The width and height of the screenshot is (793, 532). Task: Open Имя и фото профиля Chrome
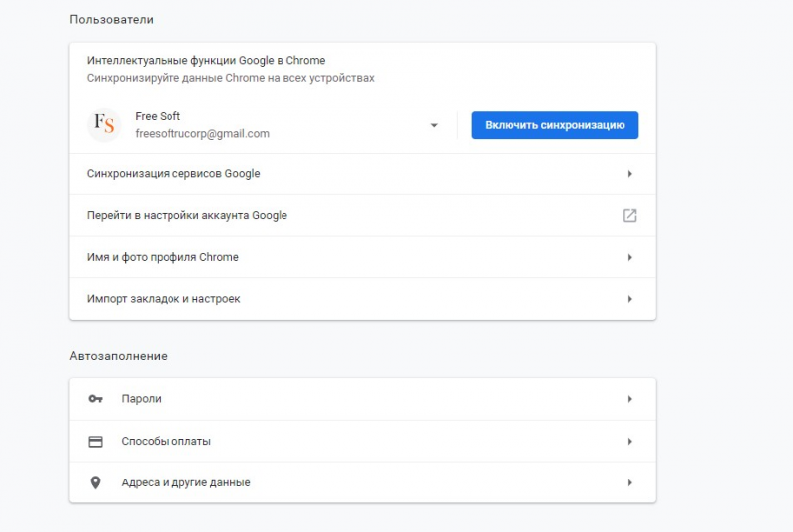point(363,257)
